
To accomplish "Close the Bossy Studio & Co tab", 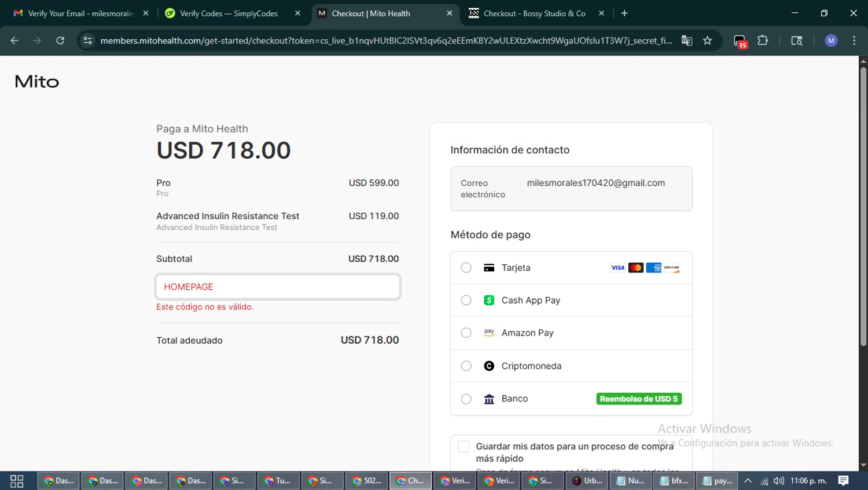I will pos(601,13).
